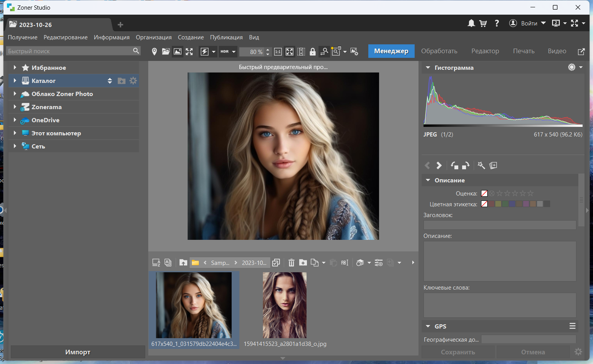Expand the Каталог tree item
The height and width of the screenshot is (364, 593).
[x=15, y=81]
